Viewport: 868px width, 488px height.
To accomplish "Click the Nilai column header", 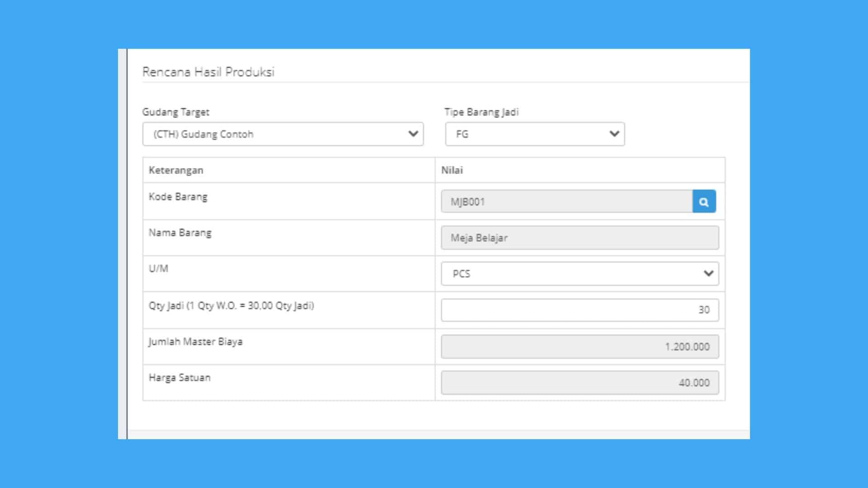I will pyautogui.click(x=452, y=170).
